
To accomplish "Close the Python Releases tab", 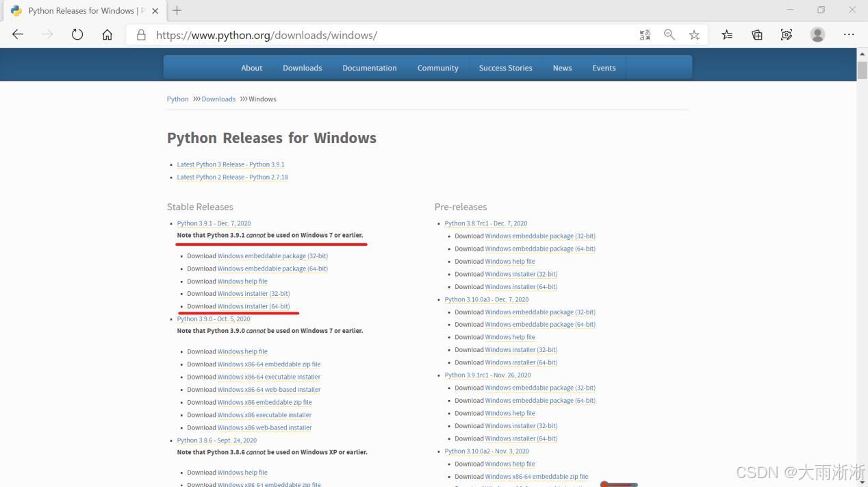I will click(155, 11).
